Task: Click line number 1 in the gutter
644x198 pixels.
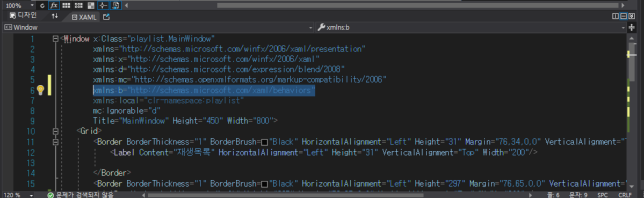Action: [32, 39]
